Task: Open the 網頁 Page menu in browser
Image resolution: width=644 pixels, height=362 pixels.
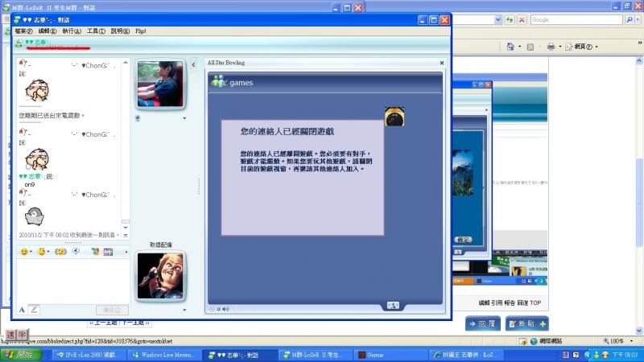Action: pos(581,47)
